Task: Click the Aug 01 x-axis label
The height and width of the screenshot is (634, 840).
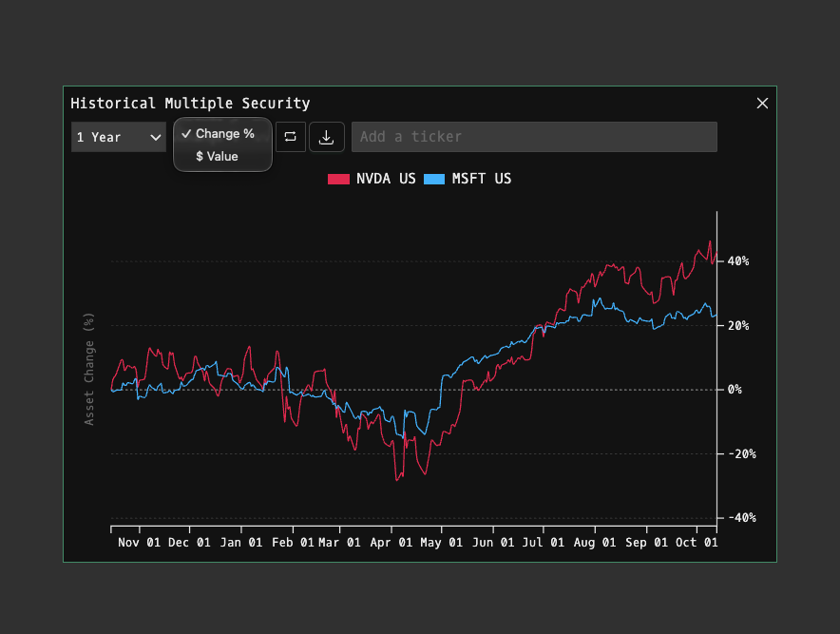Action: pyautogui.click(x=595, y=543)
